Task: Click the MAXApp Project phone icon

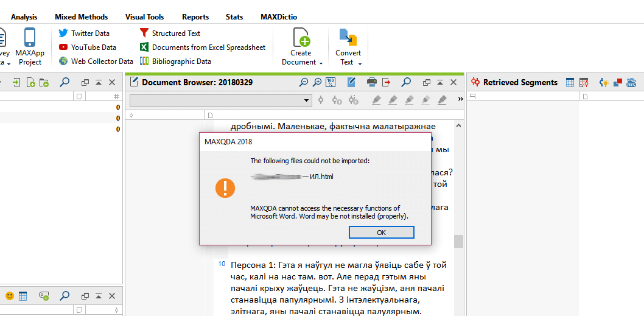Action: (30, 37)
